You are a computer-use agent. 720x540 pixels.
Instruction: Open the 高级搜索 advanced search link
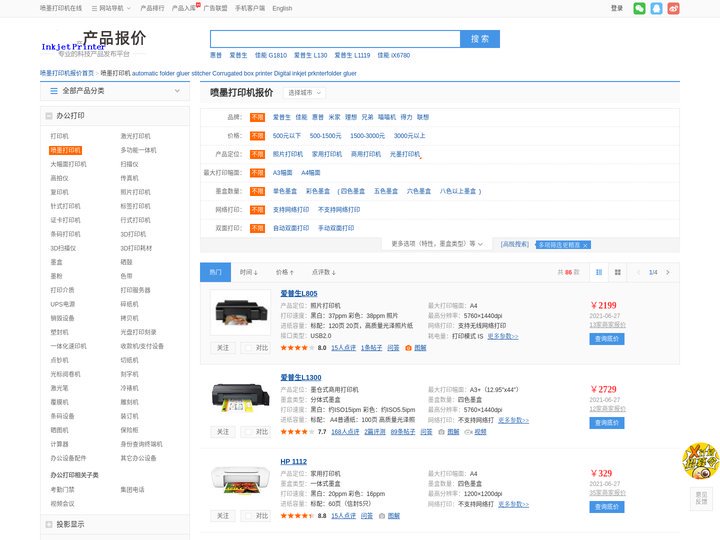pyautogui.click(x=515, y=244)
